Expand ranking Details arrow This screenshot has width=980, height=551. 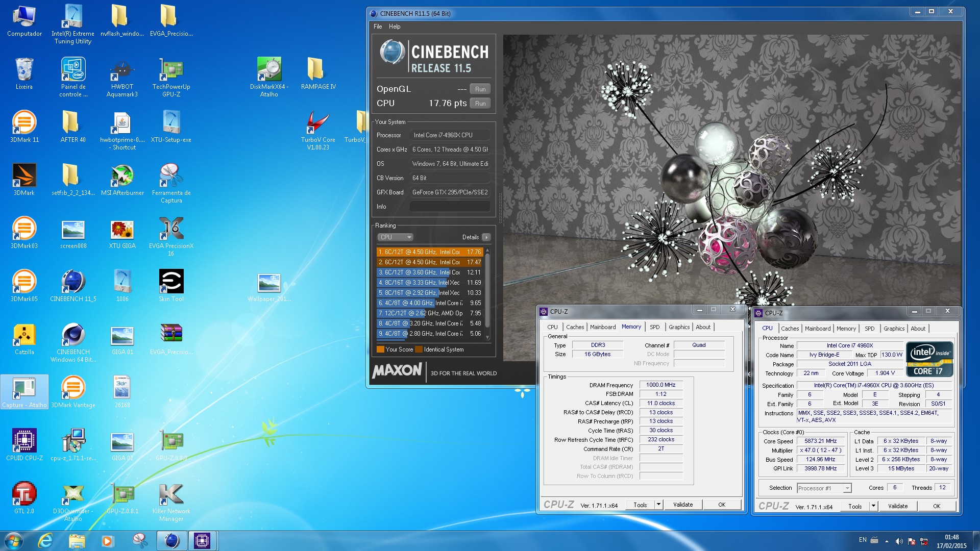tap(486, 237)
